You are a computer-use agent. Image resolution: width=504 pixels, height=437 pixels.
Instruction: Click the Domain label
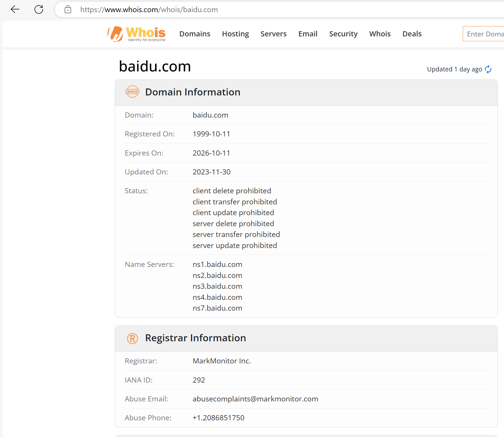[139, 115]
